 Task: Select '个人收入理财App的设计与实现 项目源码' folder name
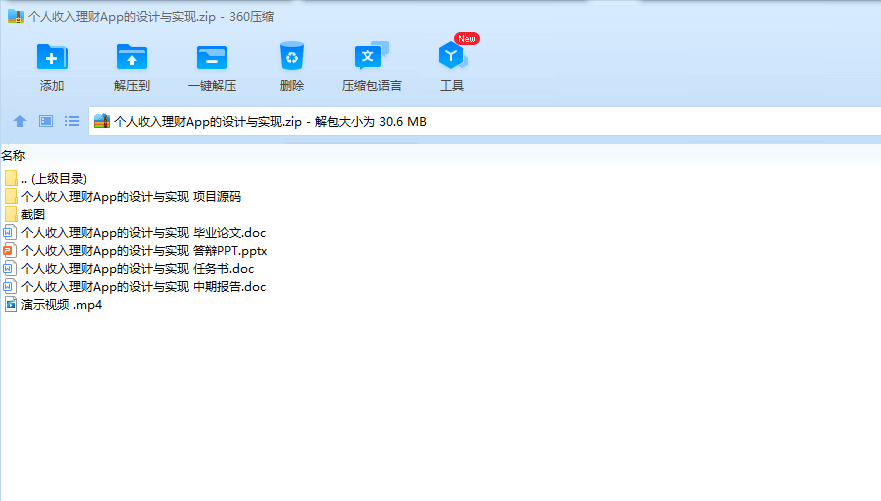(131, 197)
